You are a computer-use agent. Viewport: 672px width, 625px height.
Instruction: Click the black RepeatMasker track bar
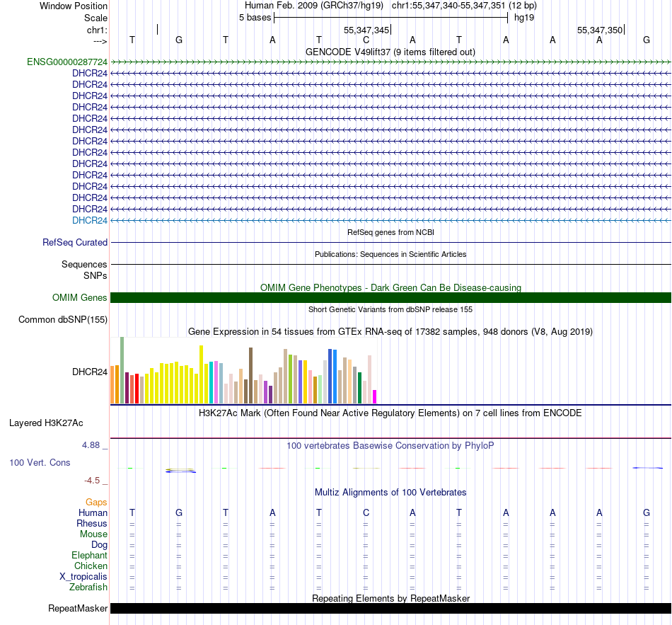[391, 608]
